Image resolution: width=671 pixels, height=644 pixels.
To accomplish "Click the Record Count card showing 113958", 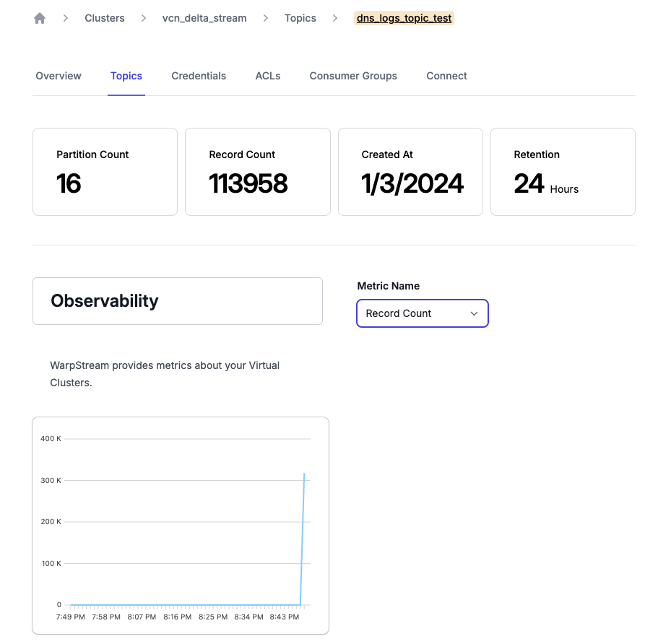I will (x=258, y=172).
